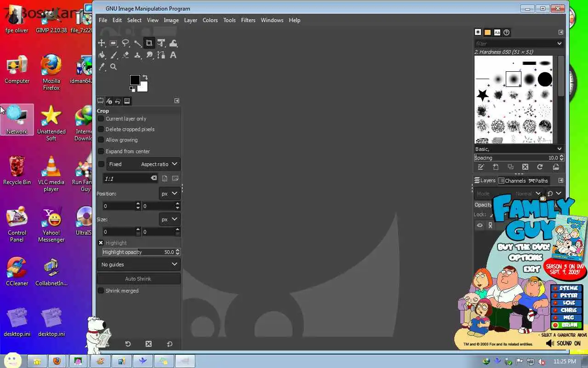Screen dimensions: 588x368
Task: Open brush as image
Action: pyautogui.click(x=556, y=167)
